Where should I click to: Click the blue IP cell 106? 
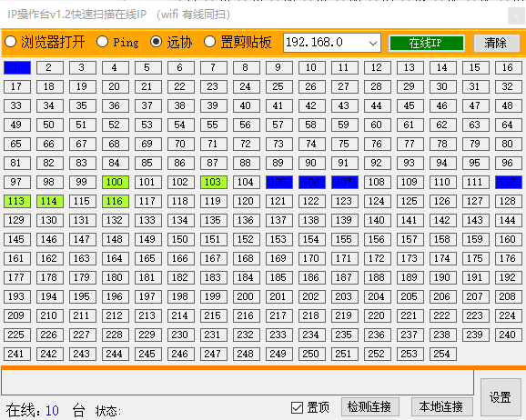tap(312, 183)
